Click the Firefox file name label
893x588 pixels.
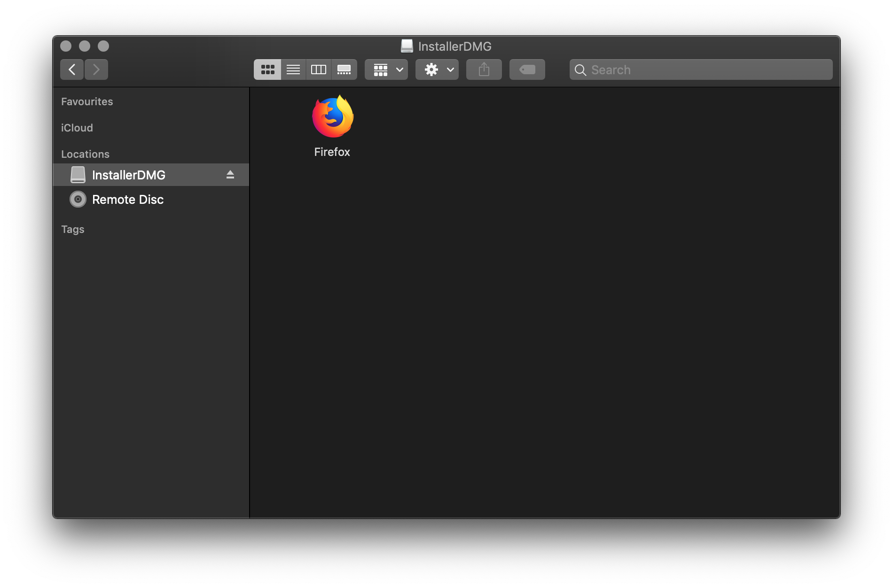point(332,152)
